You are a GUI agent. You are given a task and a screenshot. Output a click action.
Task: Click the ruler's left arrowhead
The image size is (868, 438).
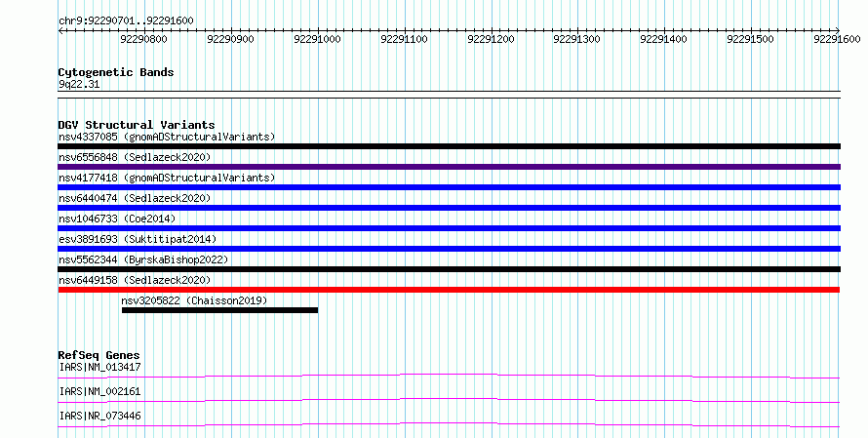pyautogui.click(x=60, y=31)
